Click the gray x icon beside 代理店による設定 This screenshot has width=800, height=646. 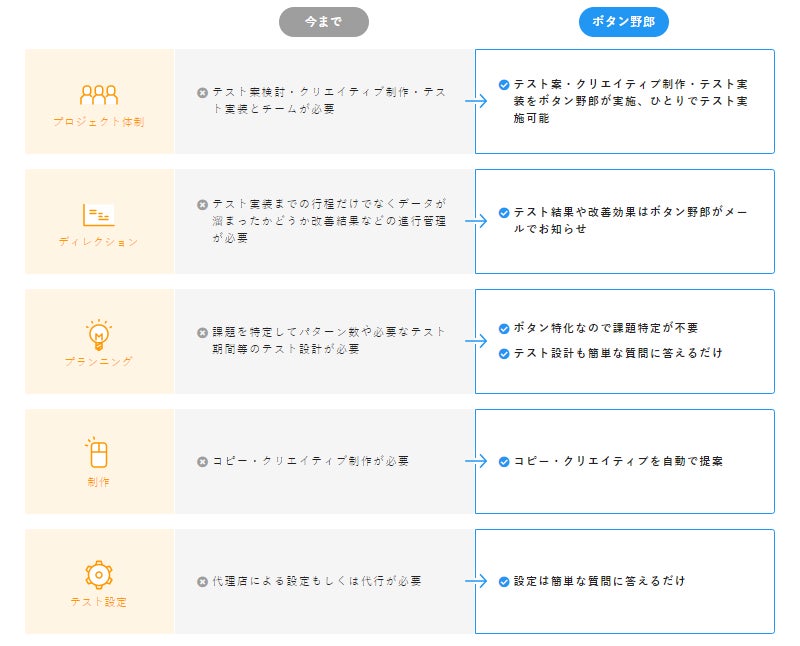(203, 581)
